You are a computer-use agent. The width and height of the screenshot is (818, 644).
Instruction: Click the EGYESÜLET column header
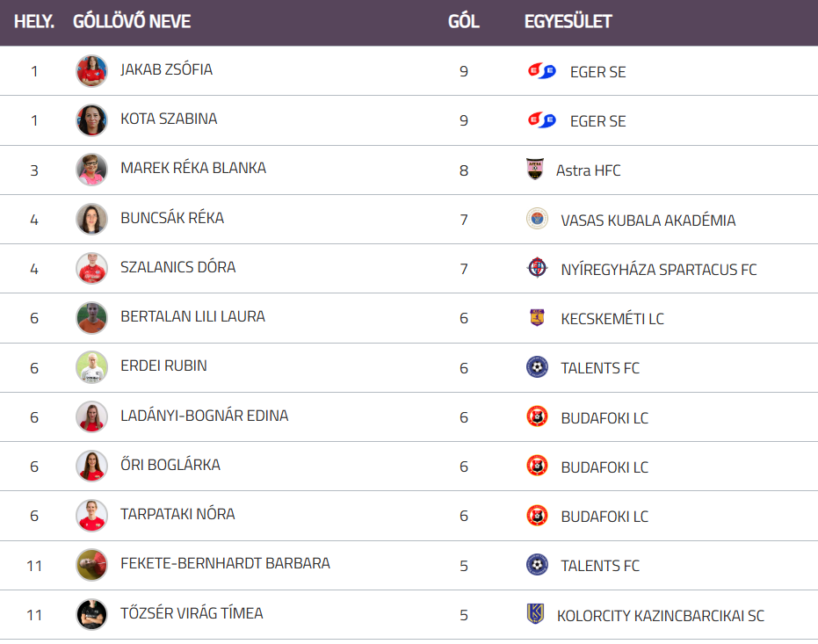pos(568,21)
